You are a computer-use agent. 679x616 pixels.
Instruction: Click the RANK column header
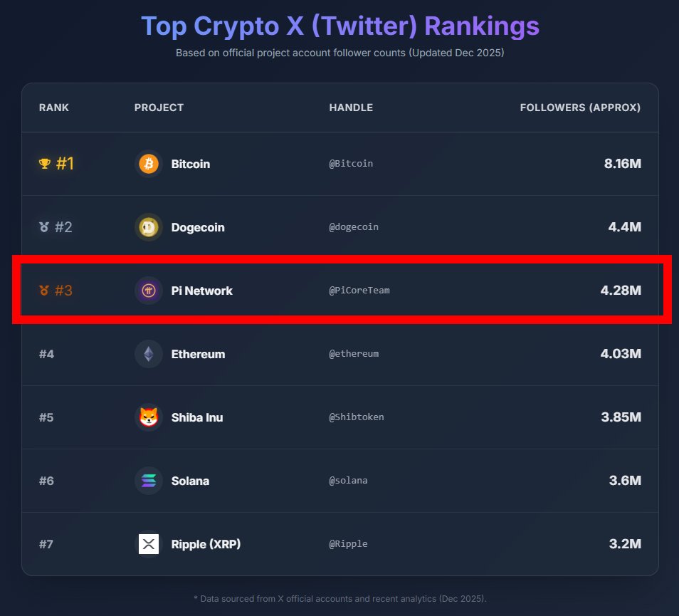click(x=54, y=108)
